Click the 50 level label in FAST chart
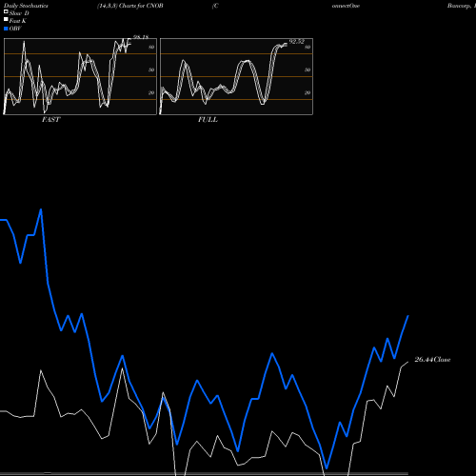 coord(151,69)
